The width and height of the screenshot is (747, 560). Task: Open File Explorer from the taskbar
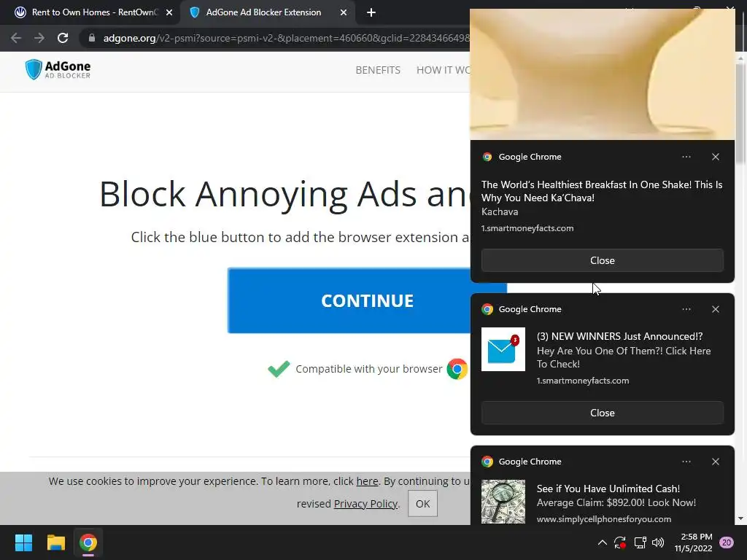pos(55,542)
